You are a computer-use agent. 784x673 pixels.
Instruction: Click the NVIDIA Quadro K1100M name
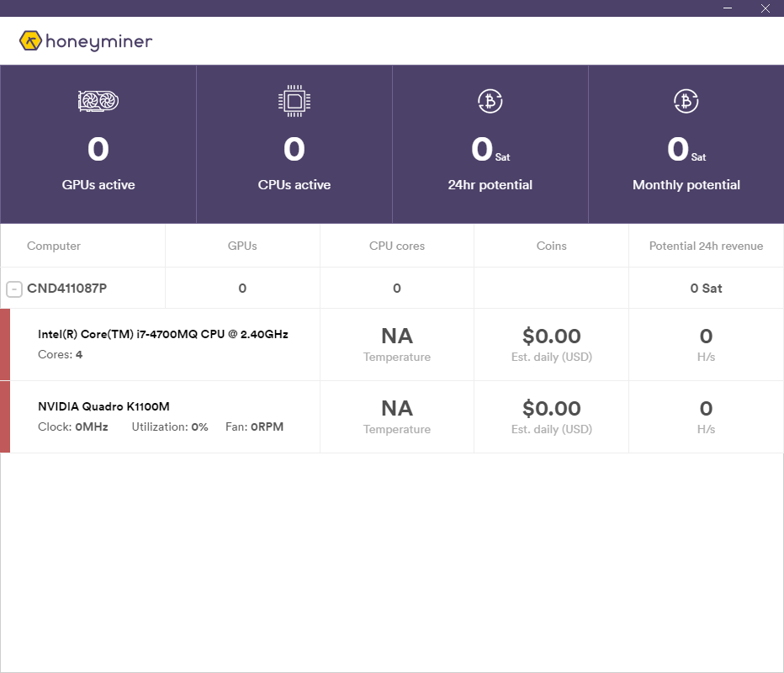(103, 406)
